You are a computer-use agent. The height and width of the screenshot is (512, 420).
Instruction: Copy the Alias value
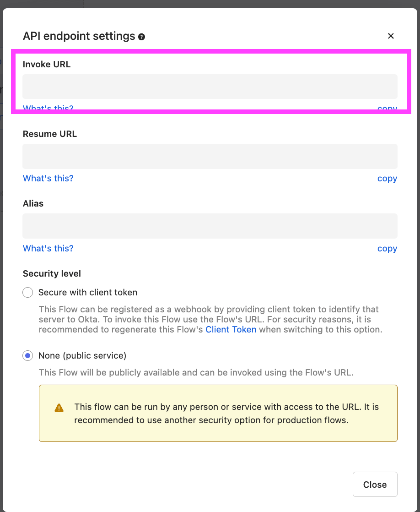pos(387,249)
